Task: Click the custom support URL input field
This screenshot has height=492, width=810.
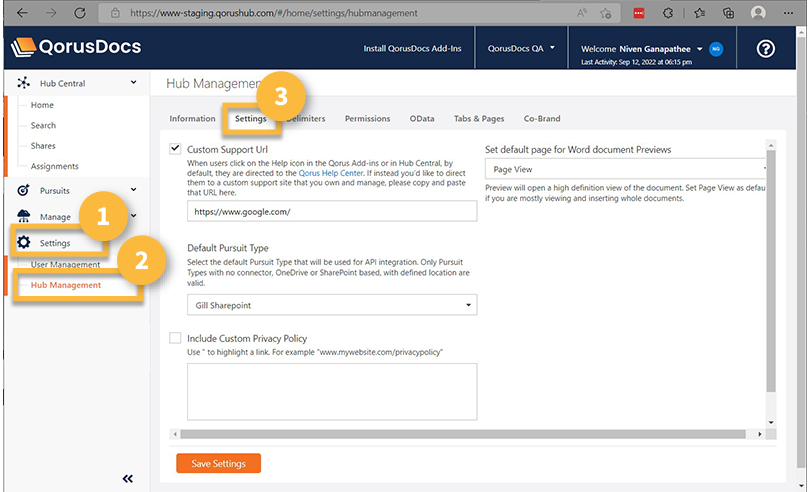Action: pyautogui.click(x=332, y=212)
